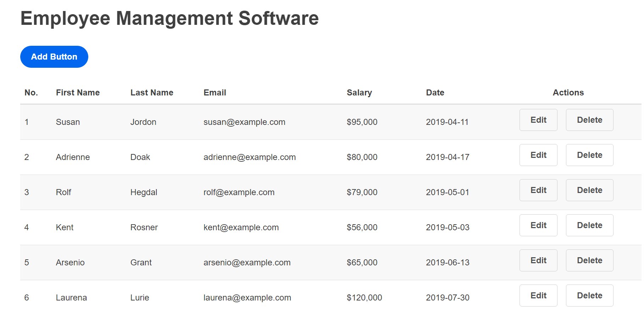Click the date 2019-04-17
The width and height of the screenshot is (644, 309).
click(x=448, y=157)
